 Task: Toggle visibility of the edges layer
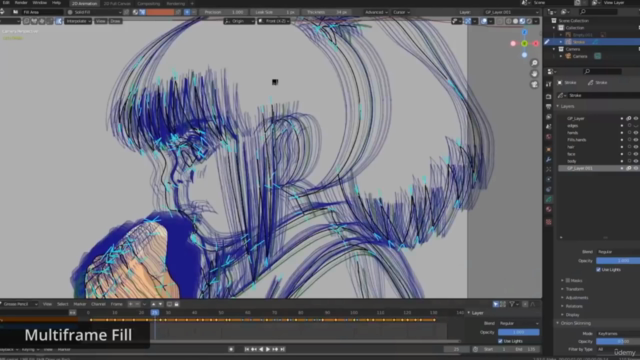pos(636,126)
